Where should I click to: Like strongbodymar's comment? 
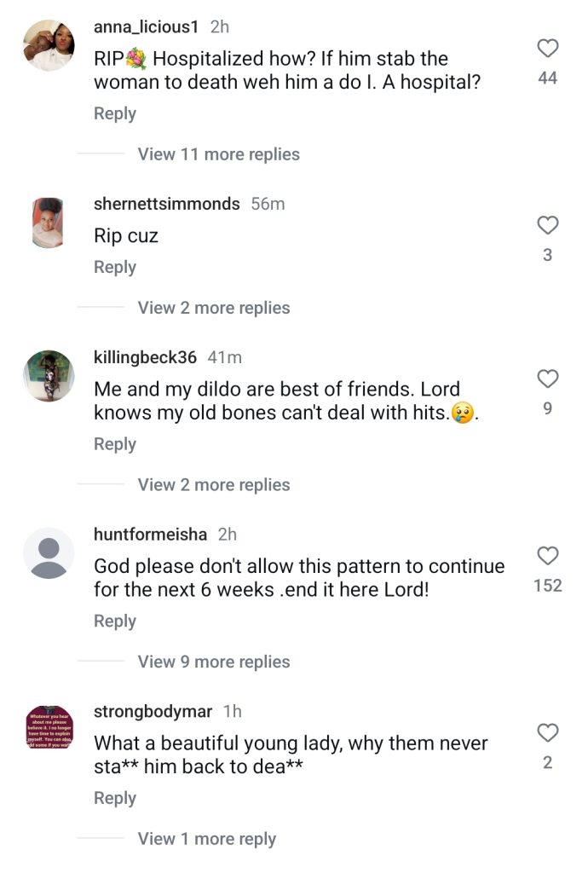(547, 733)
